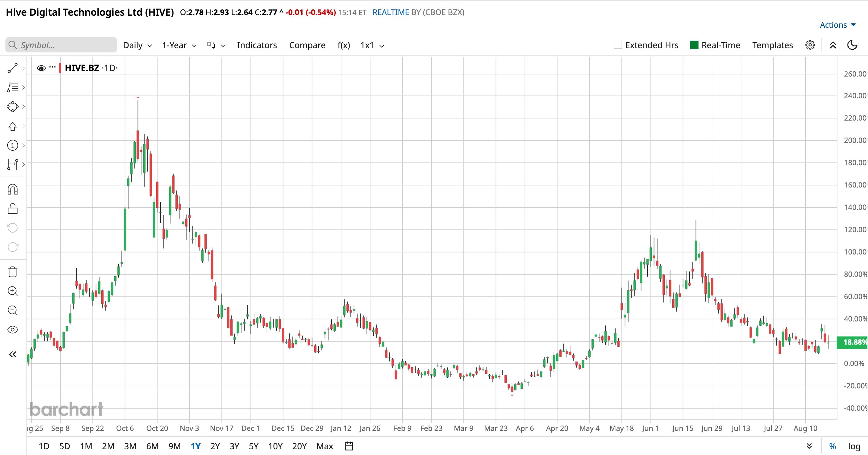Image resolution: width=868 pixels, height=455 pixels.
Task: Select the 3Y time range
Action: pos(234,446)
